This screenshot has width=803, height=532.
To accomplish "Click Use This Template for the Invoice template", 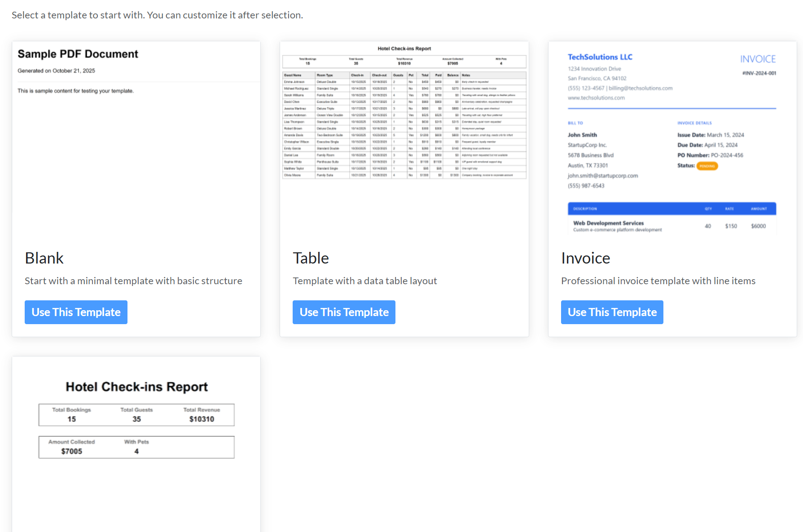I will tap(611, 312).
